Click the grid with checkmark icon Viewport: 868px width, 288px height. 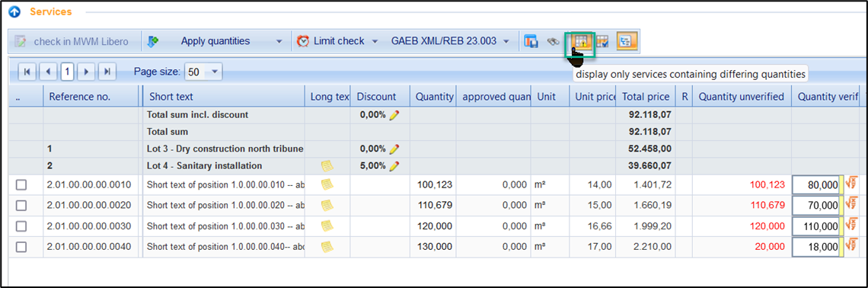602,41
